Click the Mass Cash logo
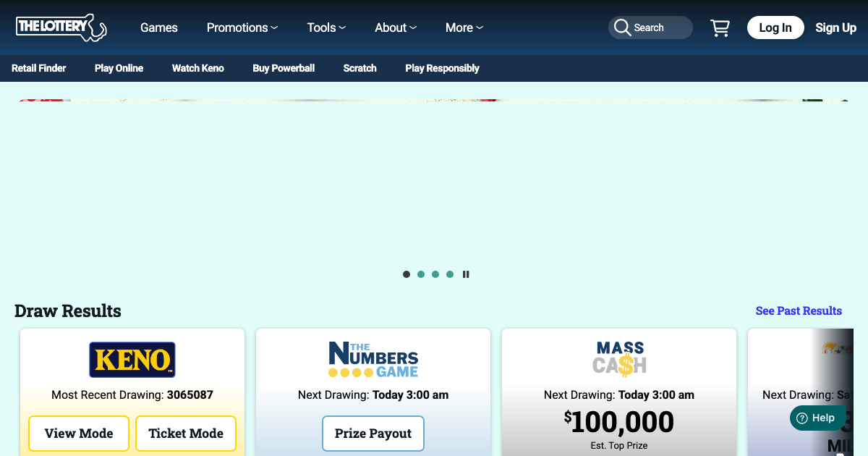Viewport: 868px width, 456px height. 619,358
